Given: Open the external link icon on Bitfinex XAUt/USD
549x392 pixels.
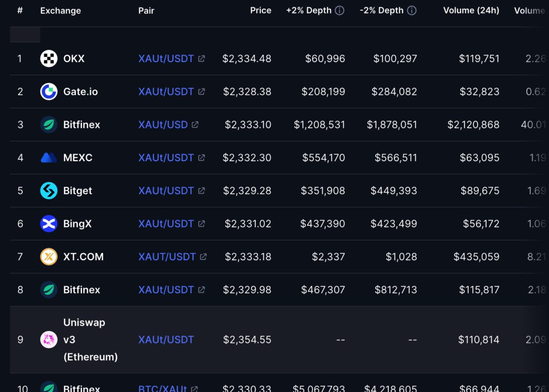Looking at the screenshot, I should (x=195, y=124).
